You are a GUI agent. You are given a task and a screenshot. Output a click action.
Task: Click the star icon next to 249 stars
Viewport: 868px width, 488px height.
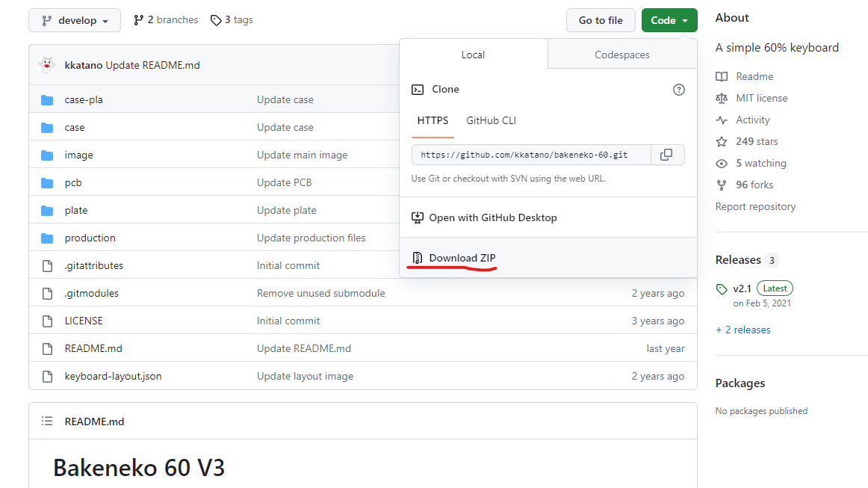[722, 142]
